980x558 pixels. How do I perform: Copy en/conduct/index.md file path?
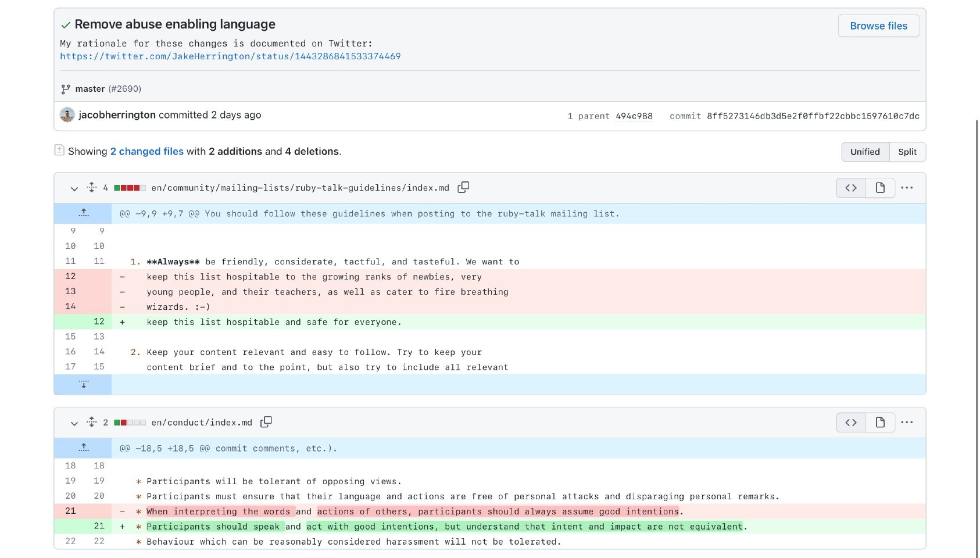pos(266,422)
